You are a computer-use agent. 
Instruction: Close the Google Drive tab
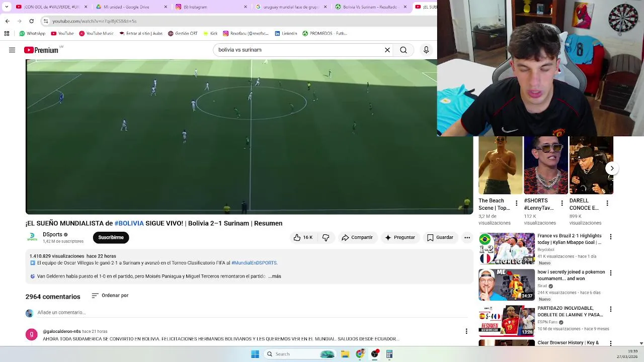166,7
